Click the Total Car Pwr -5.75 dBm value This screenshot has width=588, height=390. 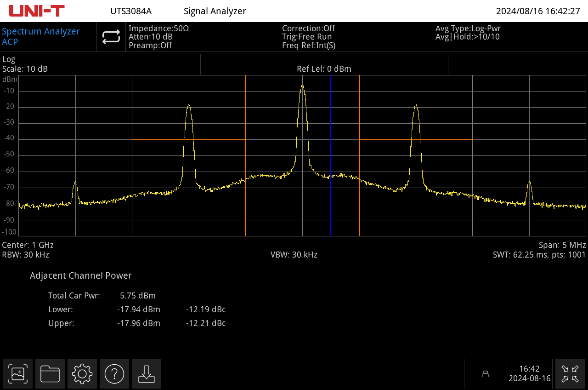pyautogui.click(x=136, y=296)
